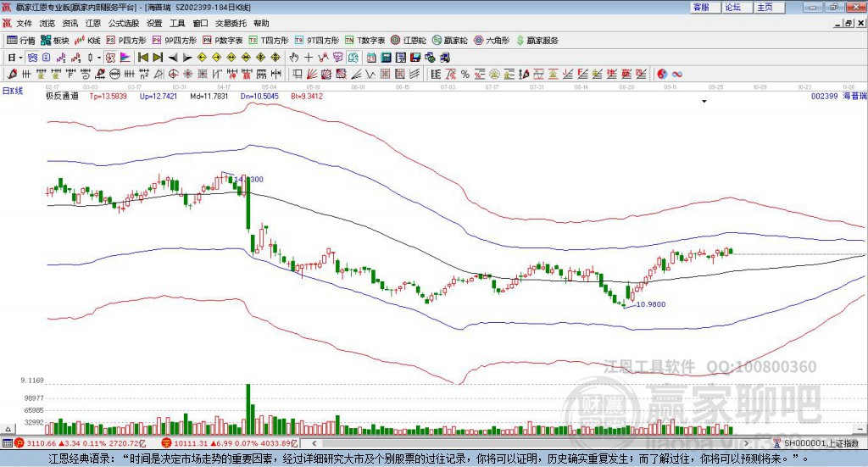The height and width of the screenshot is (467, 868).
Task: Select the red pencil drawing tool
Action: 12,74
